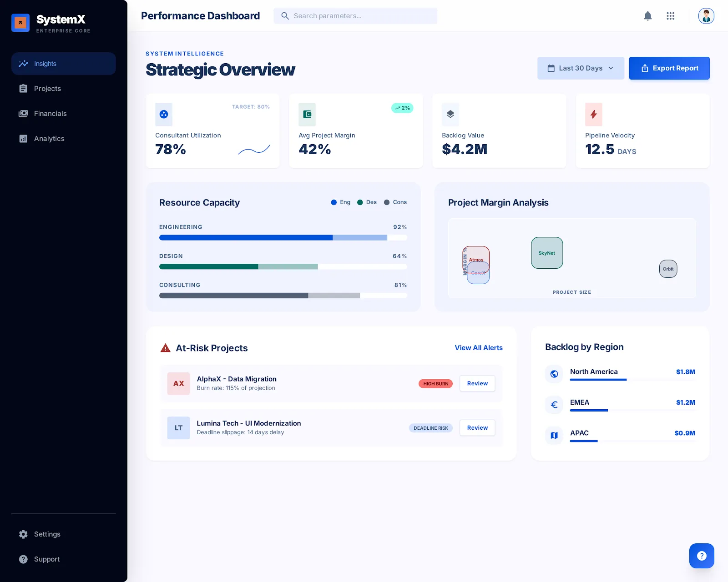The height and width of the screenshot is (582, 728).
Task: Open the apps grid menu
Action: [670, 16]
